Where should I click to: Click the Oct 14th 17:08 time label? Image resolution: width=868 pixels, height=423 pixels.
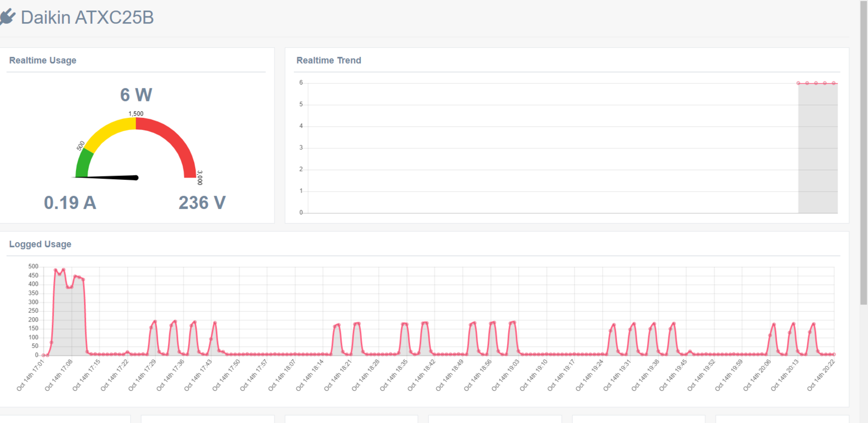[59, 375]
